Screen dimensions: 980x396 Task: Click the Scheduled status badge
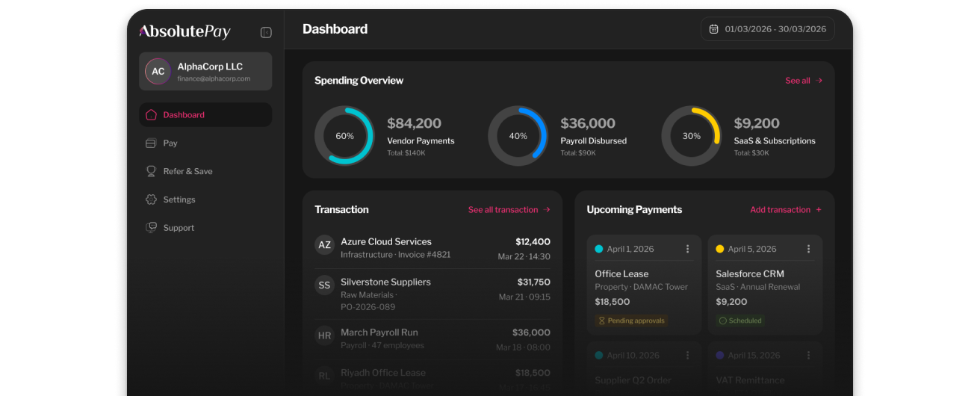point(740,321)
